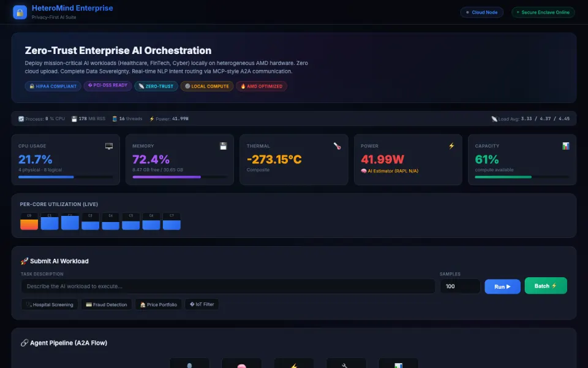Click the C0 orange core utilization bar
This screenshot has height=368, width=588.
tap(29, 221)
